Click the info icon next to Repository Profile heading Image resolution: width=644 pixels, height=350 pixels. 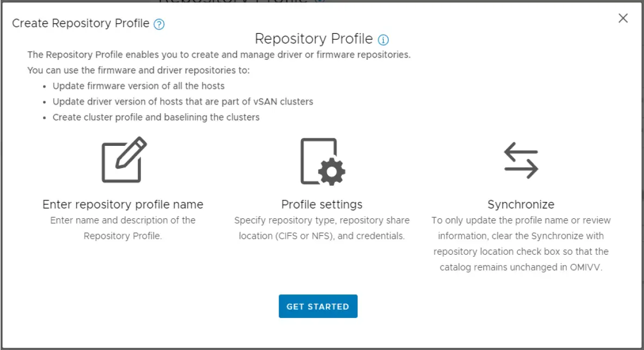pyautogui.click(x=383, y=40)
